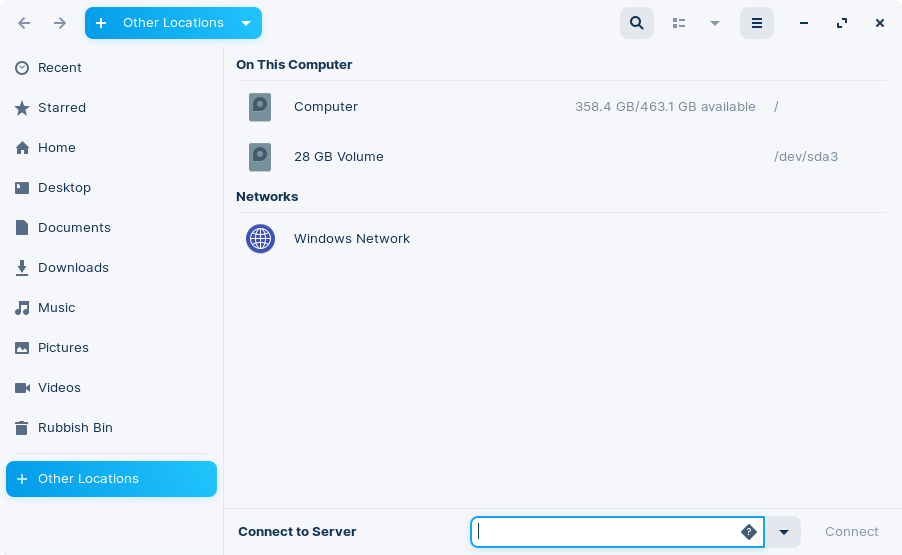
Task: Open the Windows Network globe icon
Action: coord(260,239)
